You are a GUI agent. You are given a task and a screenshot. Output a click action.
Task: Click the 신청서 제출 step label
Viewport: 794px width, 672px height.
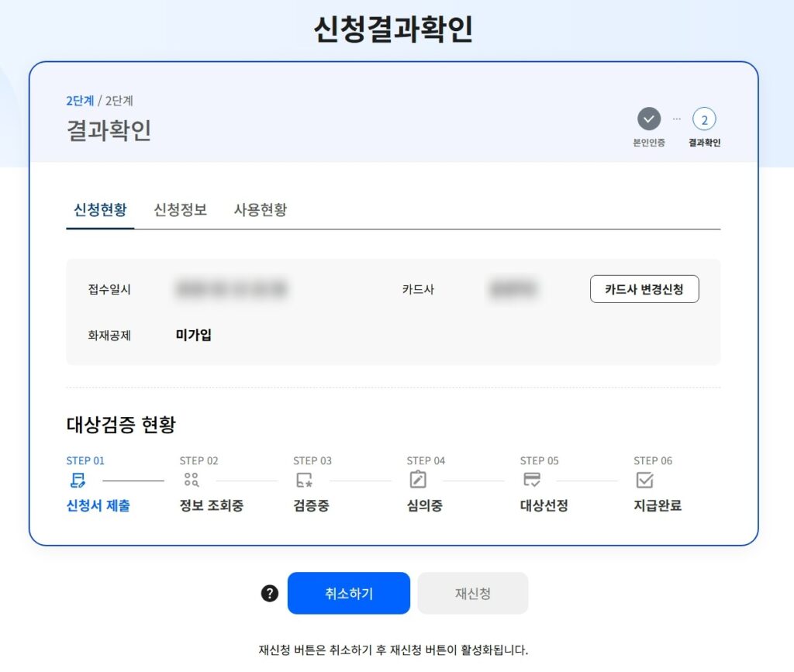click(98, 506)
